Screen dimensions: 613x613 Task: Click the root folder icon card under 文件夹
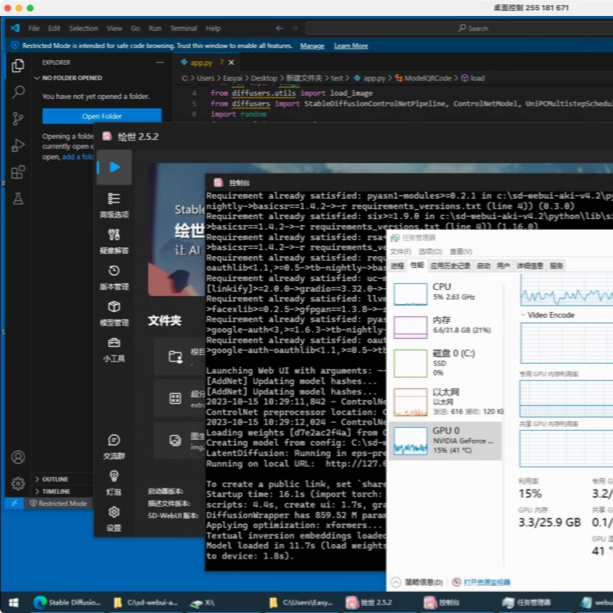[x=179, y=357]
